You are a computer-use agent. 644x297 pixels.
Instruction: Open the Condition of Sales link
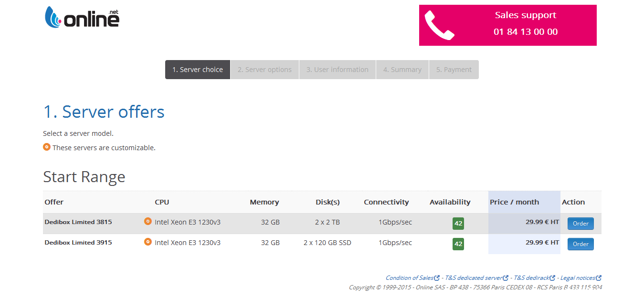coord(410,278)
